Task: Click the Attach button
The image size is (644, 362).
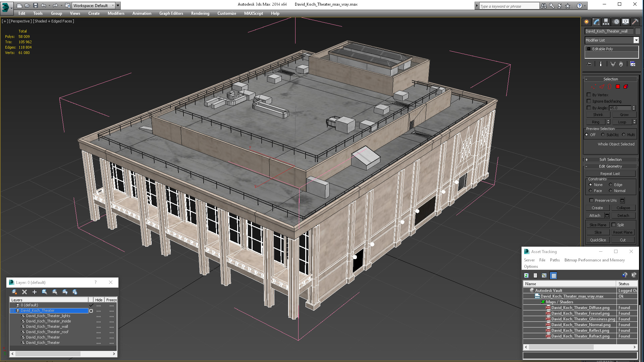Action: pos(595,216)
